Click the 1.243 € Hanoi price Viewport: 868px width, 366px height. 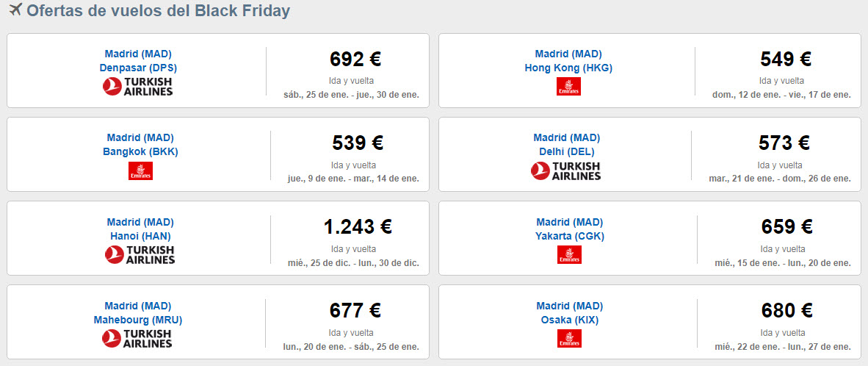tap(358, 226)
